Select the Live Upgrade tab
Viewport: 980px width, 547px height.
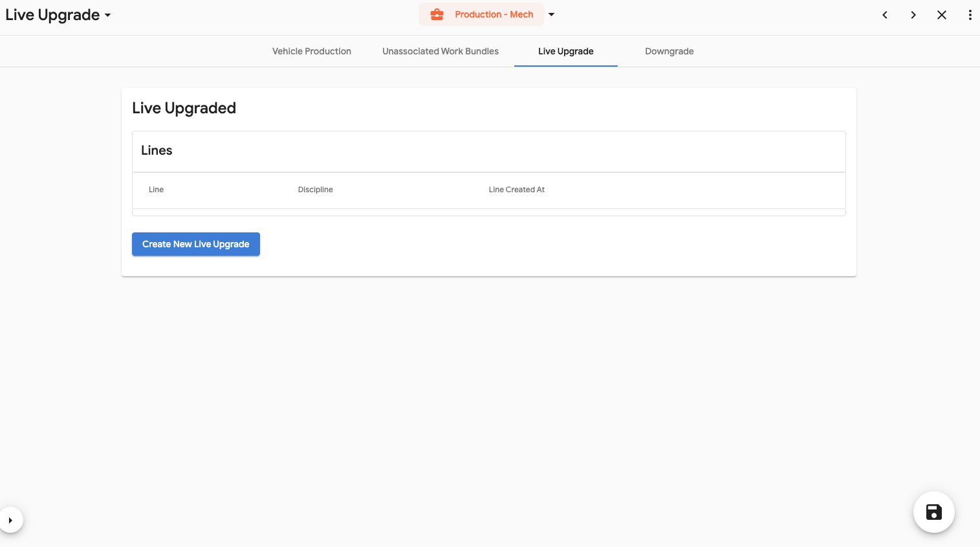tap(566, 51)
